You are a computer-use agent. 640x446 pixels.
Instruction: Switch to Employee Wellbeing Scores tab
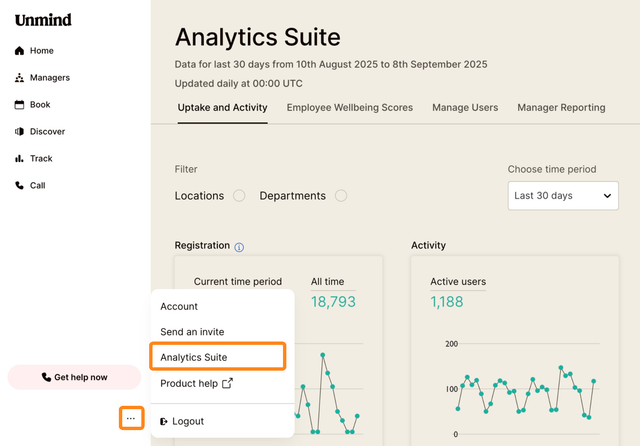pyautogui.click(x=350, y=108)
